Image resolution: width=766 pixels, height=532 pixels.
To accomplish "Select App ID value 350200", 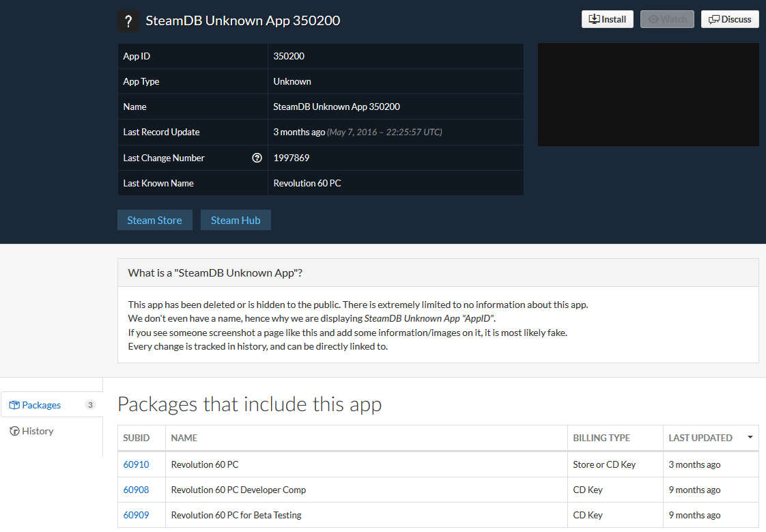I will [289, 56].
